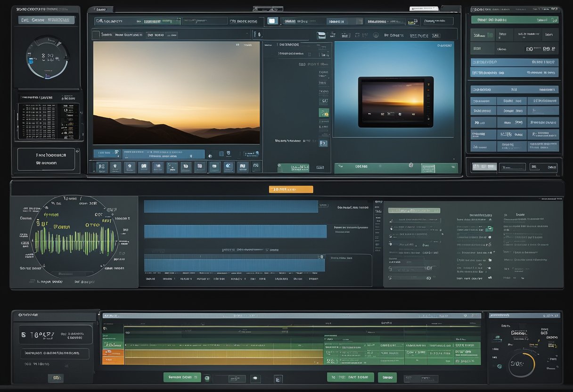Toggle the green indicator in the settings list

click(490, 229)
